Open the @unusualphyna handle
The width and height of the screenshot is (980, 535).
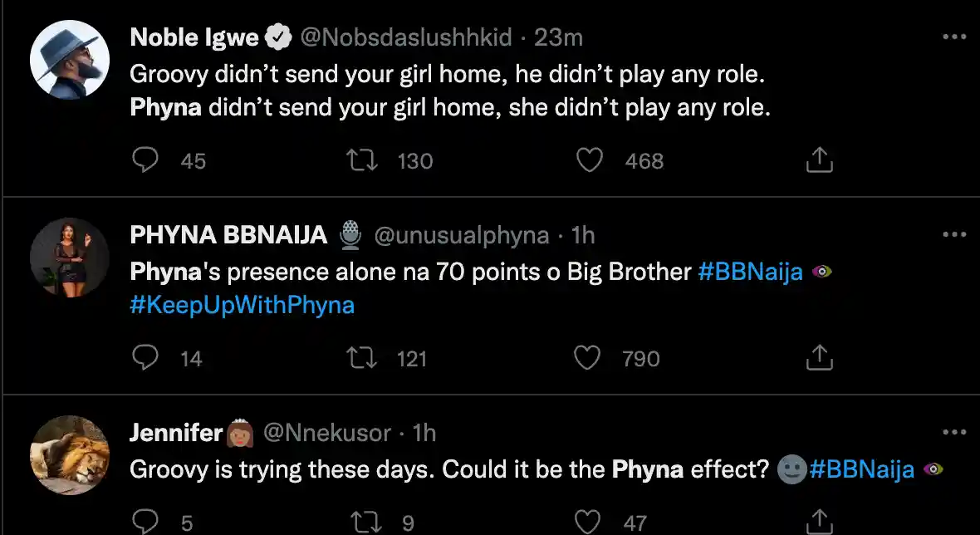tap(461, 236)
